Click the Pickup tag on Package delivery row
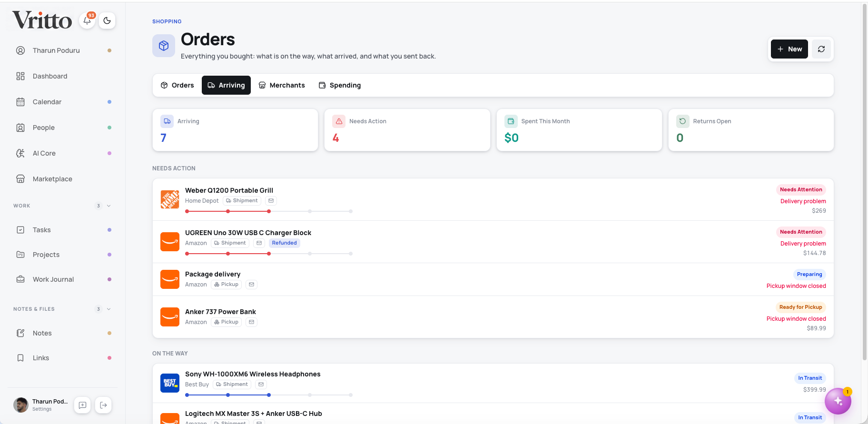This screenshot has width=868, height=424. (x=226, y=285)
